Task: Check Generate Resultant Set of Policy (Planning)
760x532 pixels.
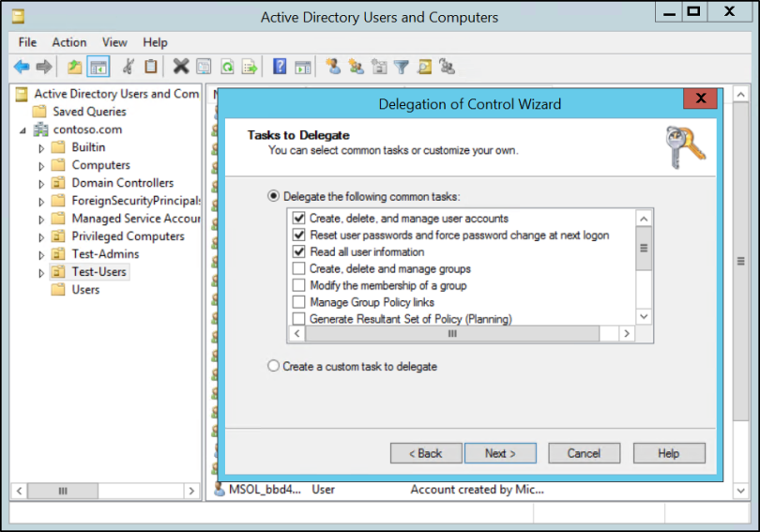Action: [299, 319]
